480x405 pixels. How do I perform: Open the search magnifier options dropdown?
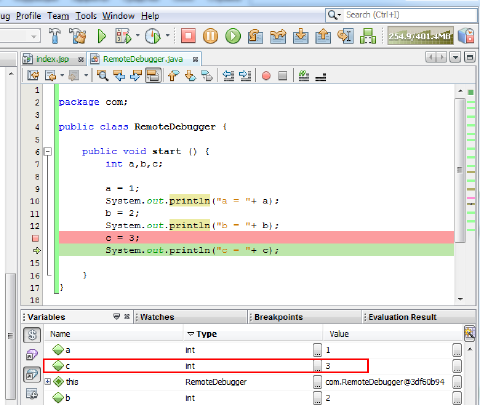(335, 15)
